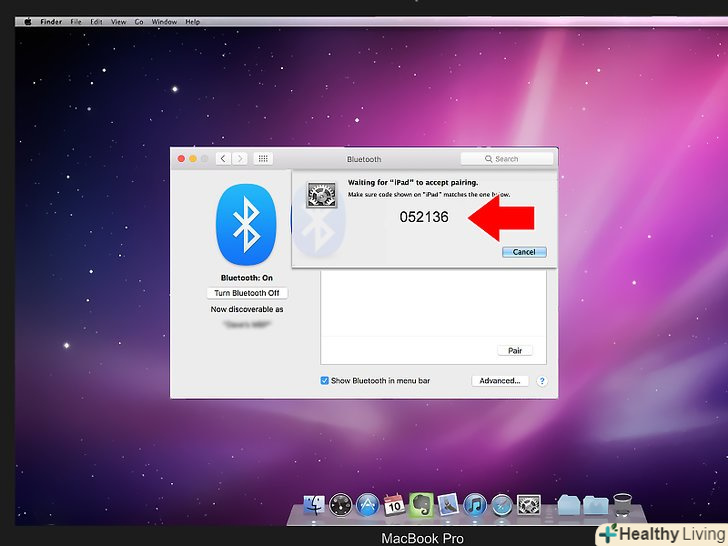
Task: Open the Trash in the Dock
Action: [x=622, y=505]
